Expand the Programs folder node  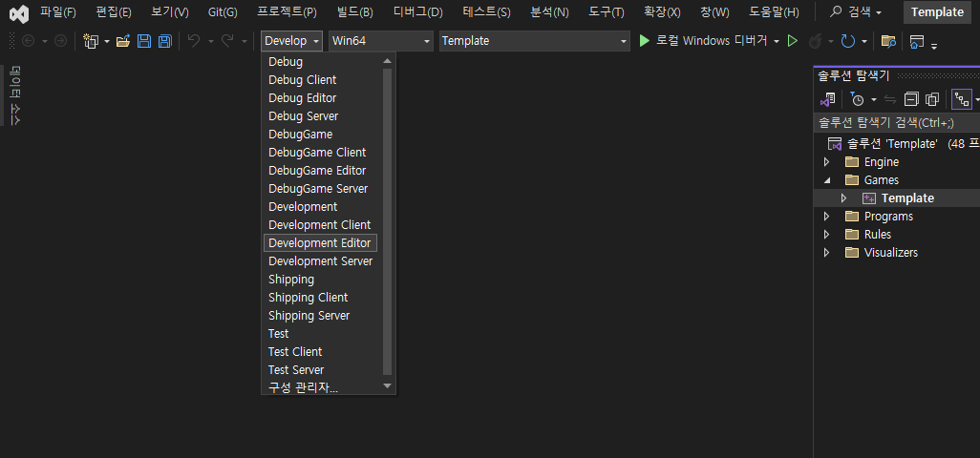point(826,217)
